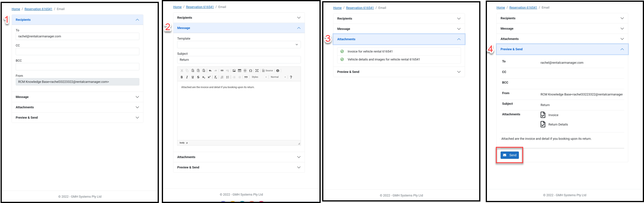Open the Normal paragraph format dropdown
Image resolution: width=644 pixels, height=203 pixels.
tap(278, 77)
